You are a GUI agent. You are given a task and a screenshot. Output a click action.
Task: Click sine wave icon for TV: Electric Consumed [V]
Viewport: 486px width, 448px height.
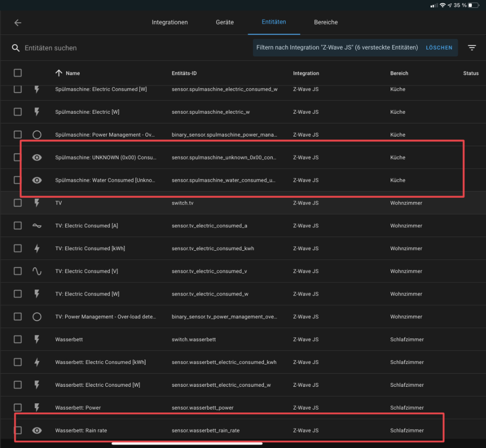(37, 271)
